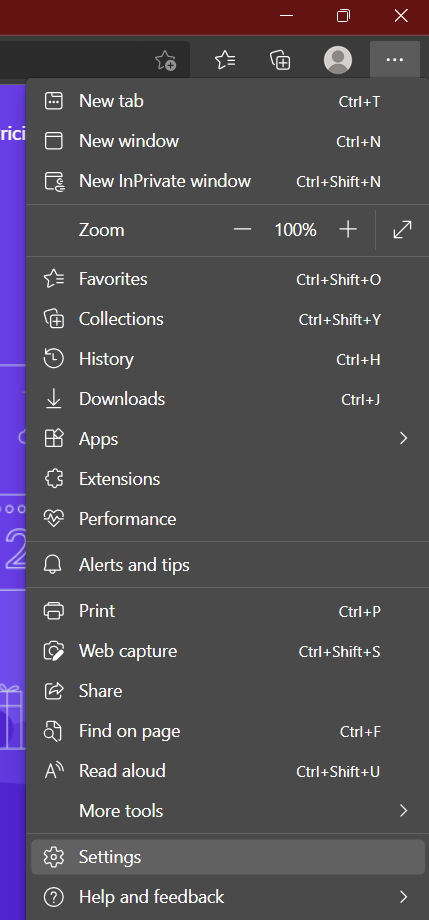Open a New InPrivate window
The height and width of the screenshot is (920, 429).
[x=228, y=181]
